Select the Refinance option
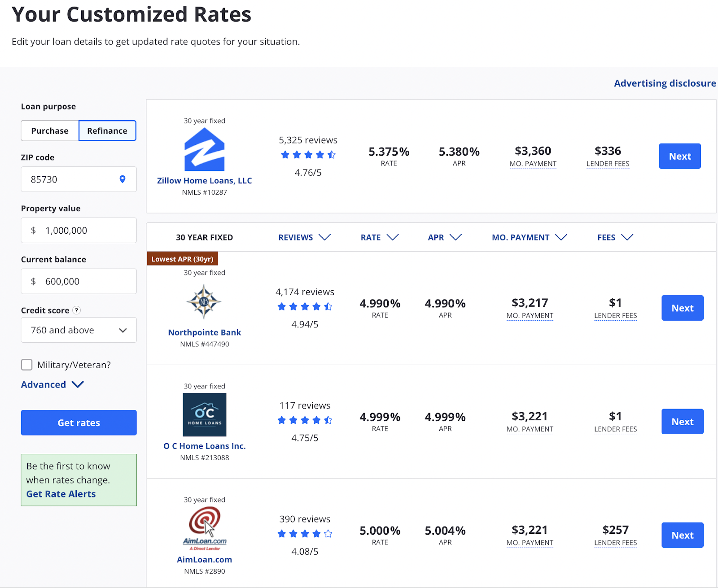This screenshot has height=588, width=718. 107,131
